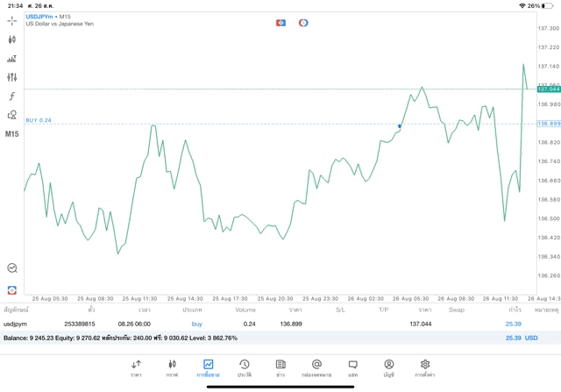Click the Wi-Fi icon in status bar
The width and height of the screenshot is (561, 392).
(x=522, y=6)
